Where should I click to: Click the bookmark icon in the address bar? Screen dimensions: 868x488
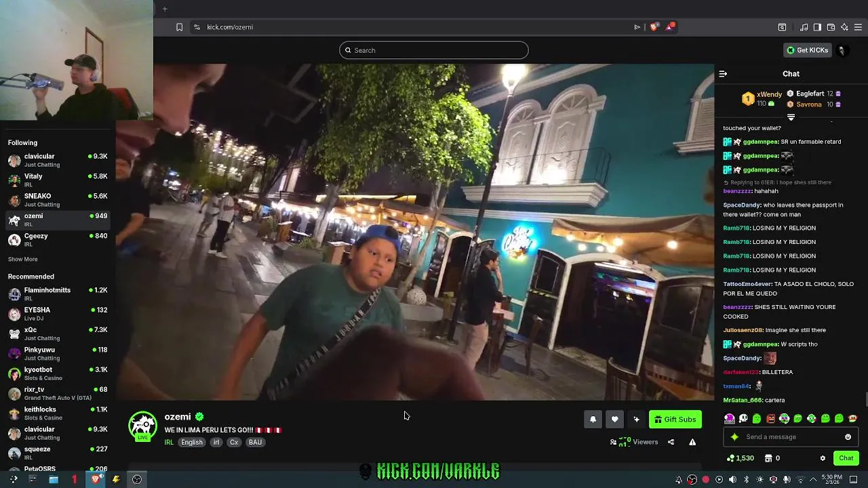click(x=179, y=27)
